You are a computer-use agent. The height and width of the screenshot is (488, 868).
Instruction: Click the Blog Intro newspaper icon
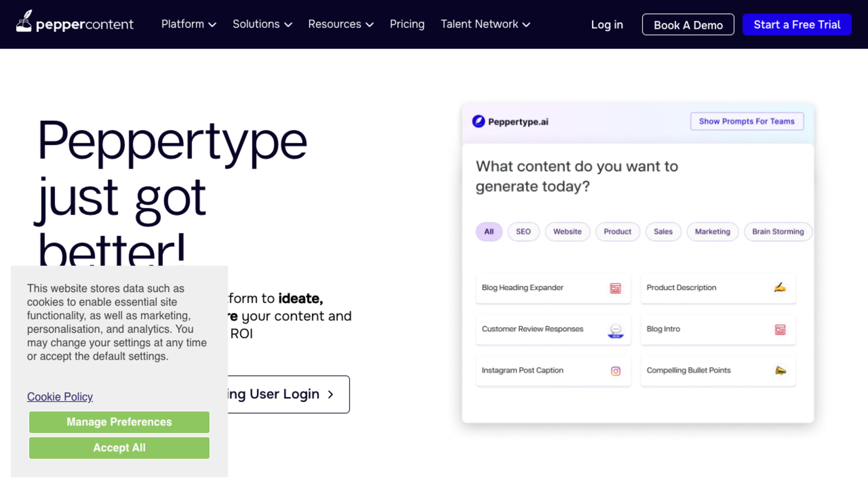(x=780, y=330)
